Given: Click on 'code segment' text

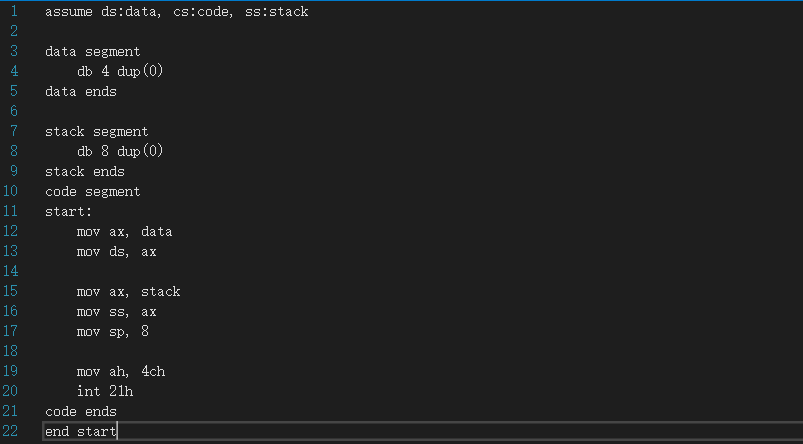Looking at the screenshot, I should pyautogui.click(x=92, y=192).
